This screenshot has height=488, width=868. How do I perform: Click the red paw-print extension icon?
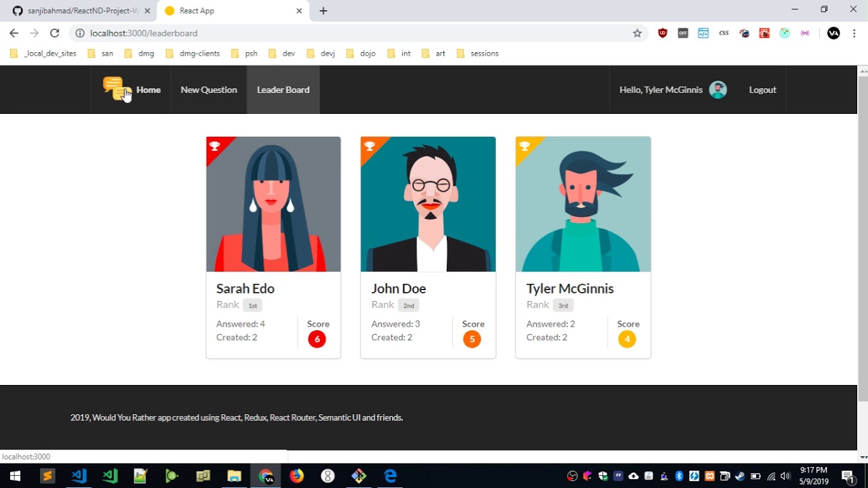click(764, 33)
